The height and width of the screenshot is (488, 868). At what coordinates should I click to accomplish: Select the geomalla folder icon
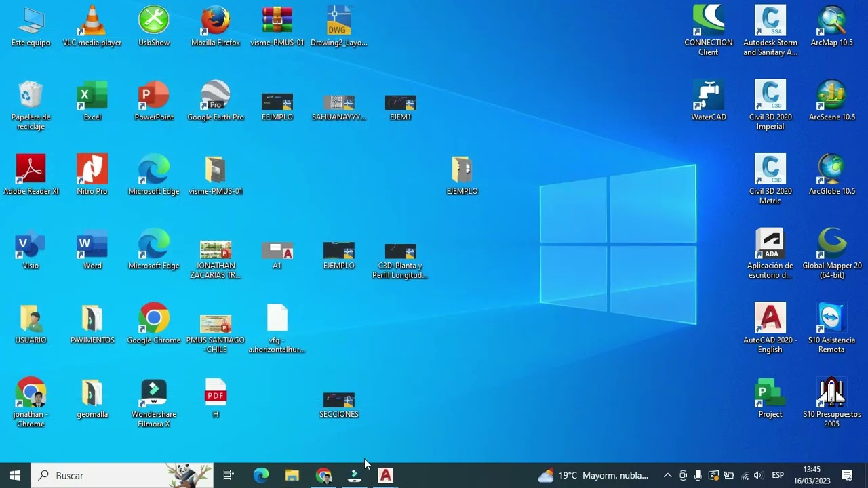[x=92, y=399]
